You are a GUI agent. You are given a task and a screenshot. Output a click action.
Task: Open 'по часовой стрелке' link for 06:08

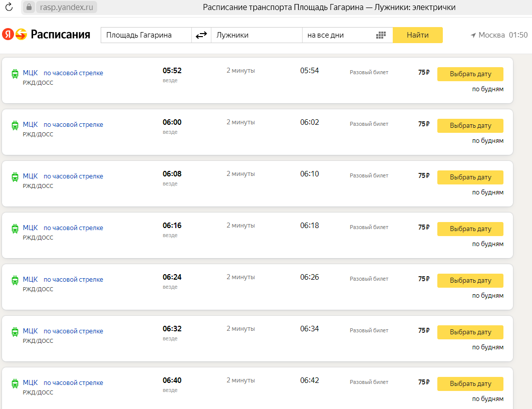(73, 176)
